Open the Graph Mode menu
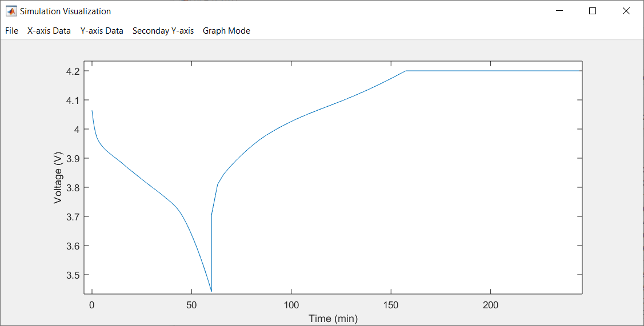Screen dimensions: 644x326 pyautogui.click(x=226, y=31)
